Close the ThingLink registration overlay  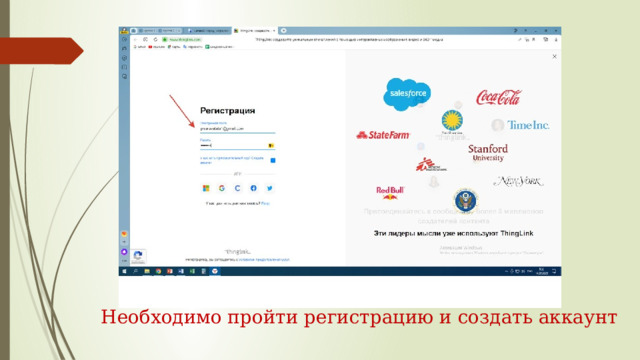point(554,57)
